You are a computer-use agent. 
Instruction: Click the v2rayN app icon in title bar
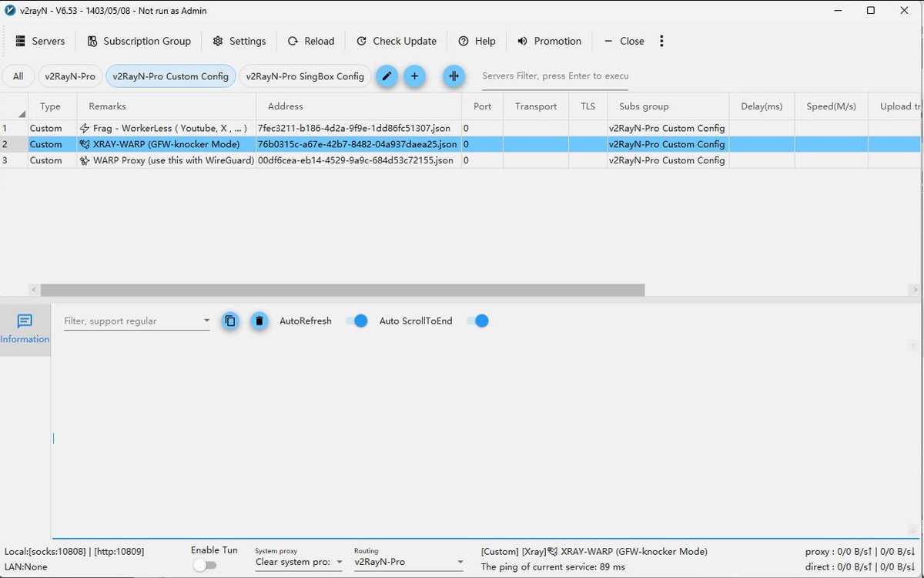click(x=11, y=11)
